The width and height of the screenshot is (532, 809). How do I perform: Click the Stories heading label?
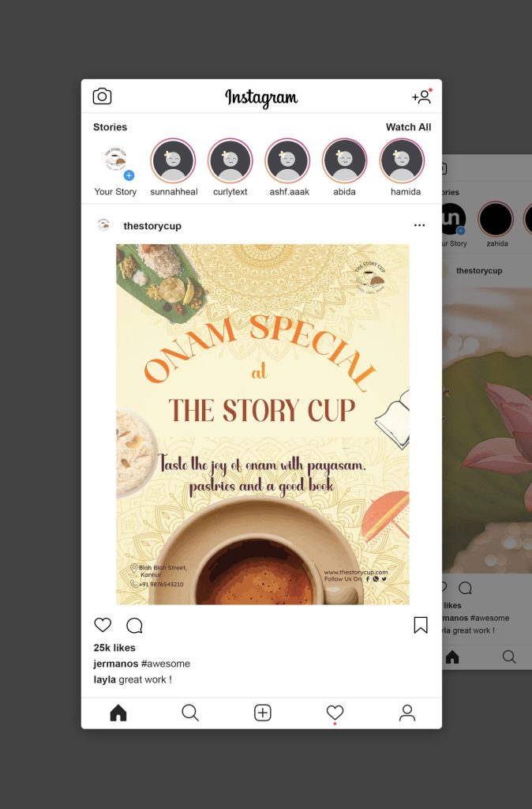[x=110, y=127]
